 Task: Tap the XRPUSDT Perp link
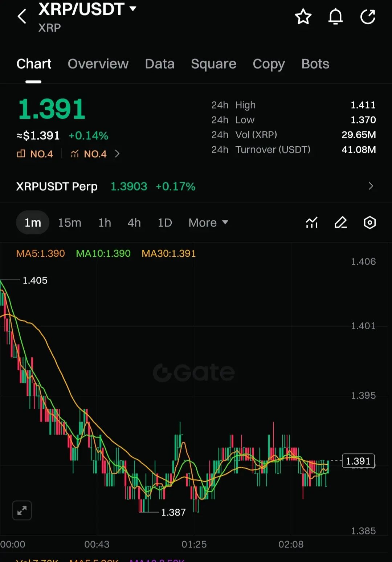(x=57, y=187)
